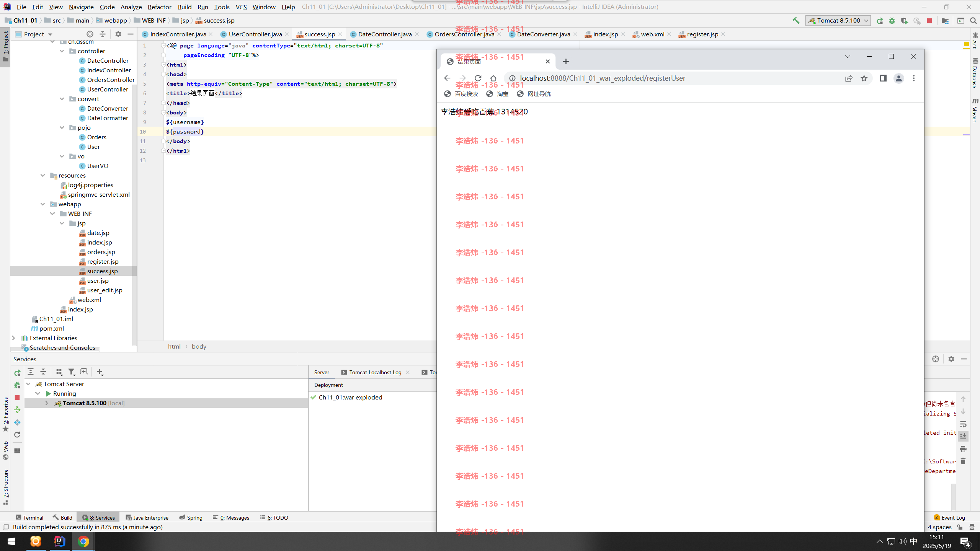980x551 pixels.
Task: Switch to the UserController.java editor tab
Action: [255, 34]
